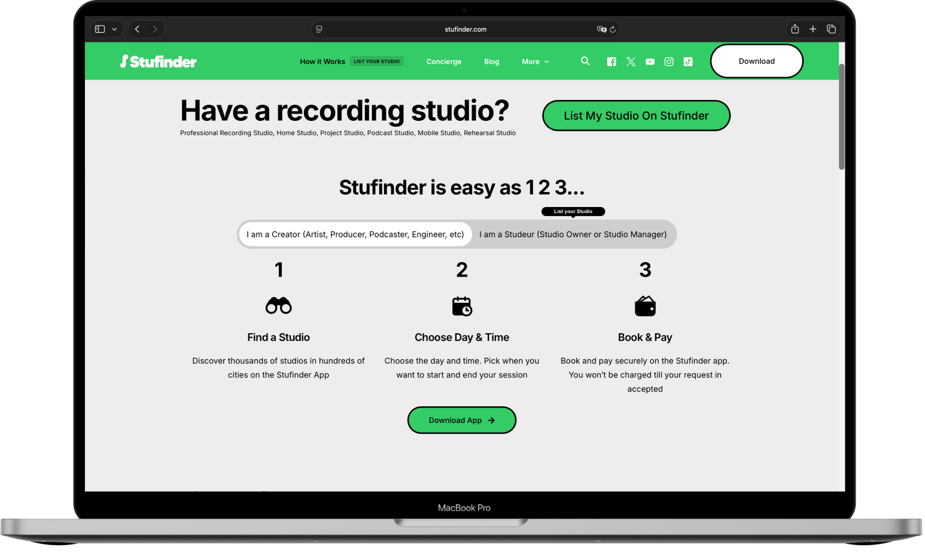Click the Stufinder is easy as 1 2 3 heading
The width and height of the screenshot is (925, 560).
pos(462,187)
